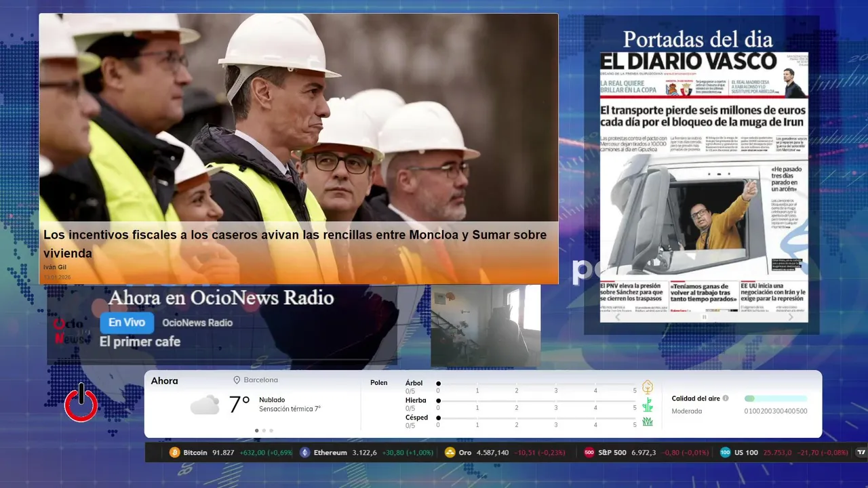868x488 pixels.
Task: Click the 'Árbol' pollen label
Action: tap(414, 383)
